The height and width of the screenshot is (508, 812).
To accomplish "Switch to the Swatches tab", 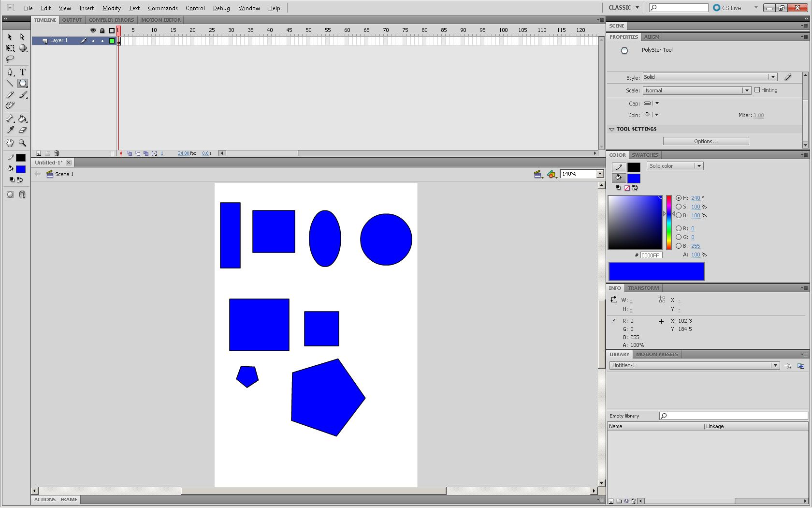I will [645, 155].
